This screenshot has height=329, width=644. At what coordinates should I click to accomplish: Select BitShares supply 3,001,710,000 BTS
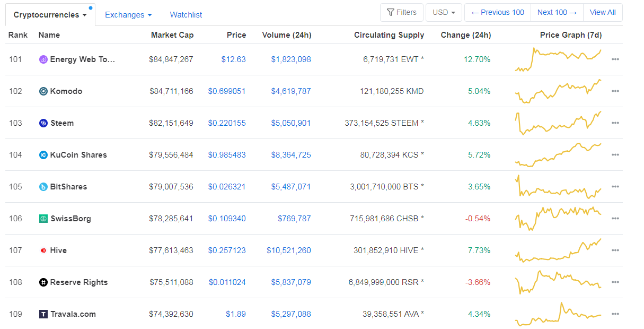(387, 187)
